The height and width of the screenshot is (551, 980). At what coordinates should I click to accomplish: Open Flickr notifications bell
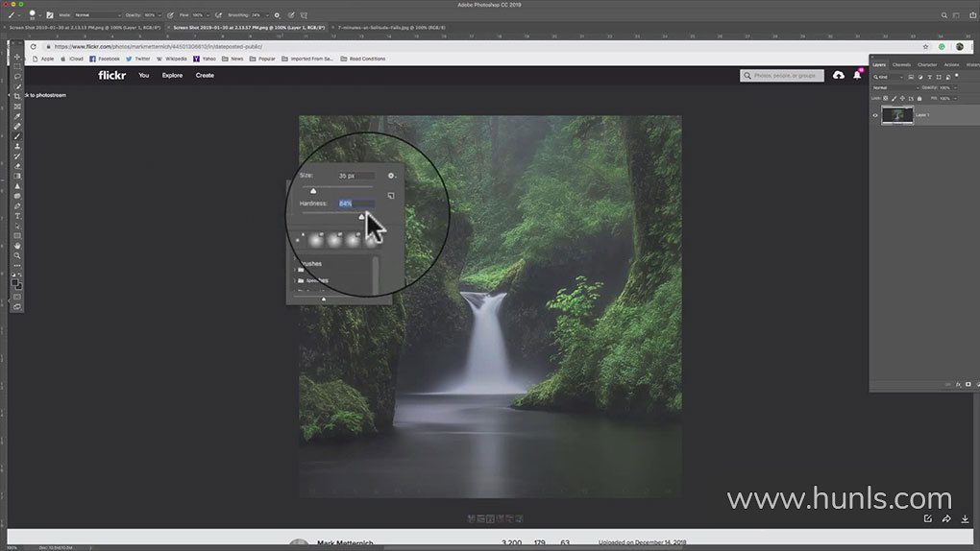(857, 75)
